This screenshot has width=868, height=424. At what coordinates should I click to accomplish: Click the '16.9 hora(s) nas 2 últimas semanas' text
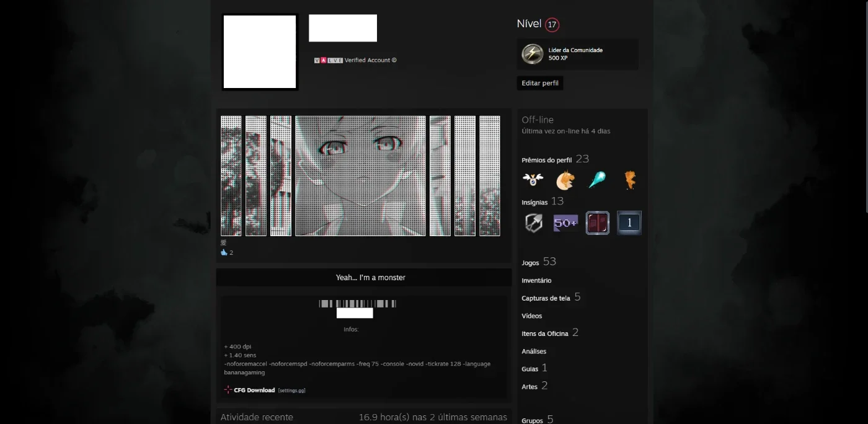pyautogui.click(x=433, y=417)
